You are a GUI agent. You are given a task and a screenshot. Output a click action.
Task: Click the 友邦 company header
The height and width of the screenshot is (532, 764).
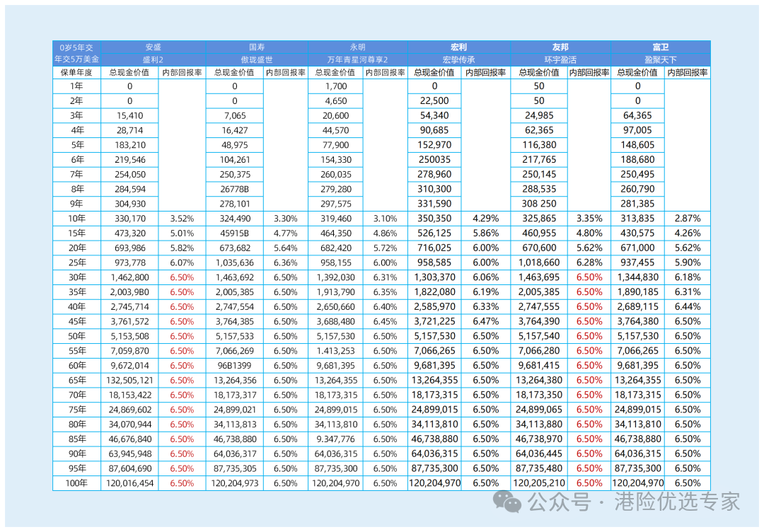click(560, 47)
